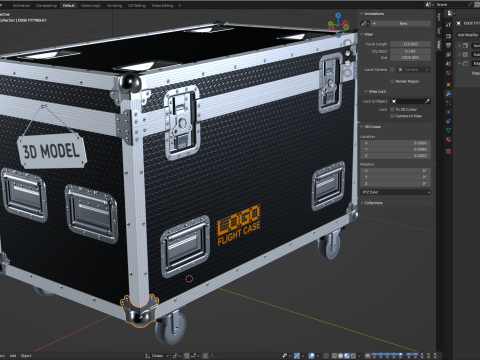Open the World properties tab

449,73
